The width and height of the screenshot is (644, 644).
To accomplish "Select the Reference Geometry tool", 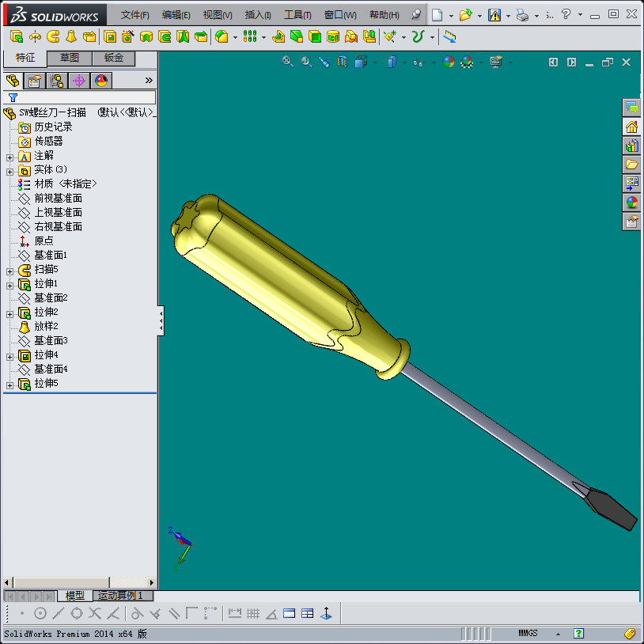I will [x=390, y=37].
